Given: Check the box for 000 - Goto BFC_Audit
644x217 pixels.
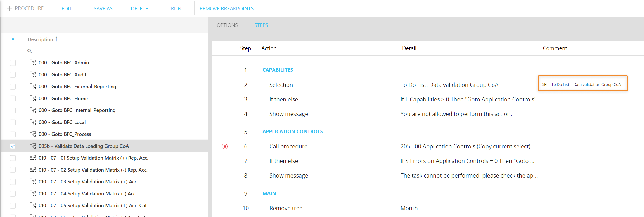Looking at the screenshot, I should [13, 75].
